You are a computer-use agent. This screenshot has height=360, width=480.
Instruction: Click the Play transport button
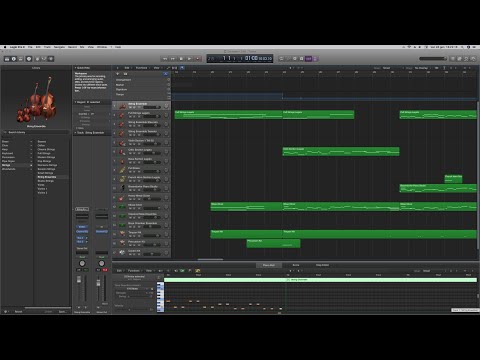(x=190, y=59)
